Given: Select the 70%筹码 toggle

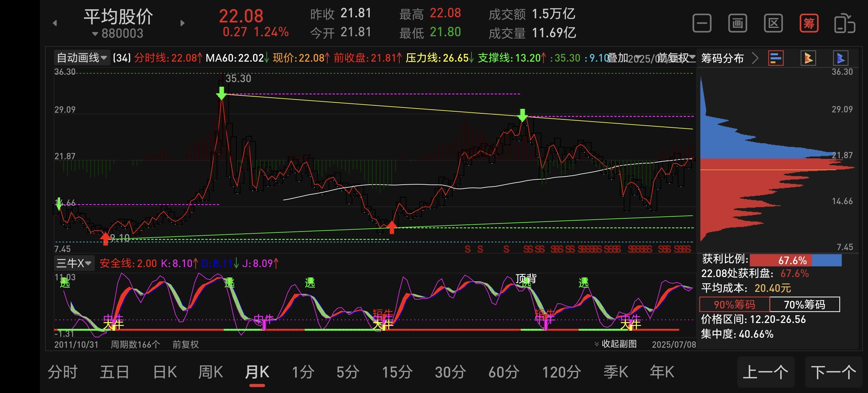Looking at the screenshot, I should (x=804, y=304).
